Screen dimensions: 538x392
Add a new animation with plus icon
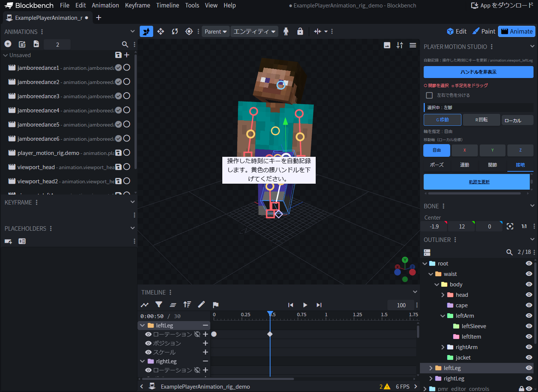pyautogui.click(x=8, y=44)
